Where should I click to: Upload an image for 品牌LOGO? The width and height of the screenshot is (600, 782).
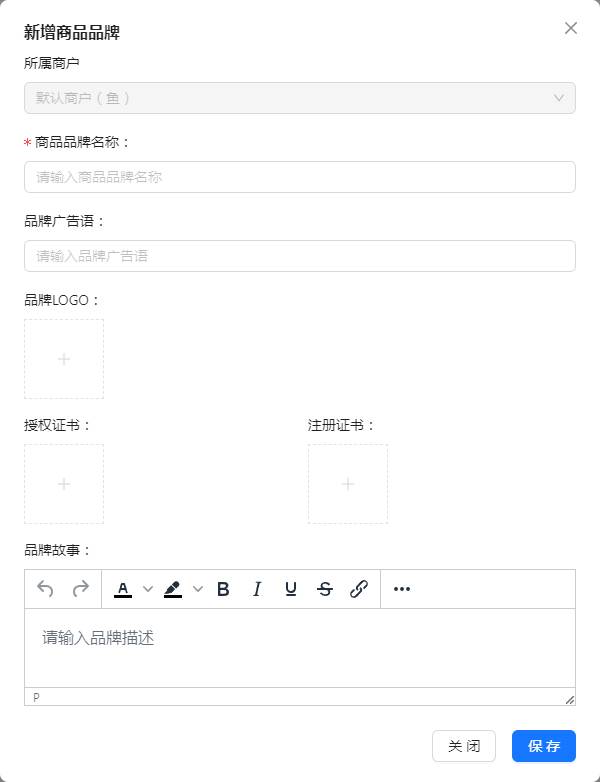pyautogui.click(x=64, y=359)
